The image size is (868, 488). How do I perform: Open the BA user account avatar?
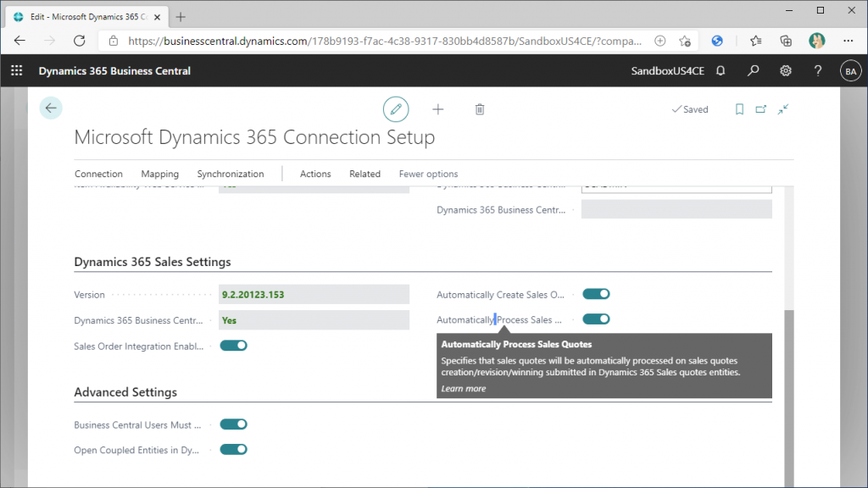850,71
